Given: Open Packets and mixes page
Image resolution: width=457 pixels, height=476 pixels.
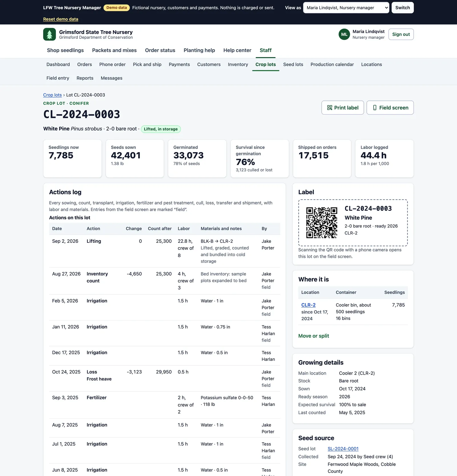Looking at the screenshot, I should pos(114,50).
